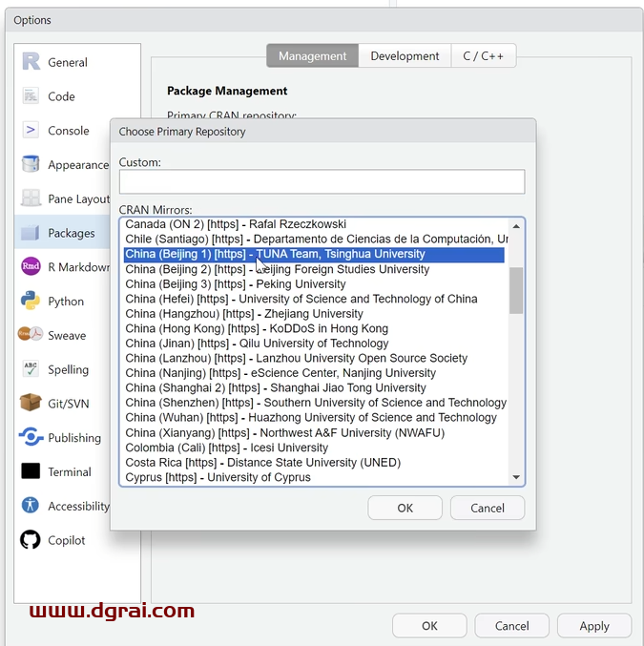
Task: Open the Git/SVN section label
Action: pos(69,404)
